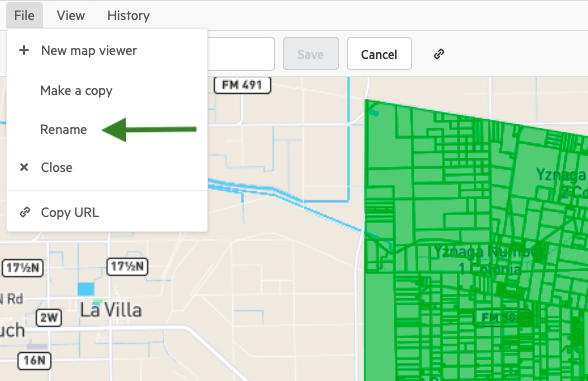Click the link icon next to Cancel

tap(439, 54)
